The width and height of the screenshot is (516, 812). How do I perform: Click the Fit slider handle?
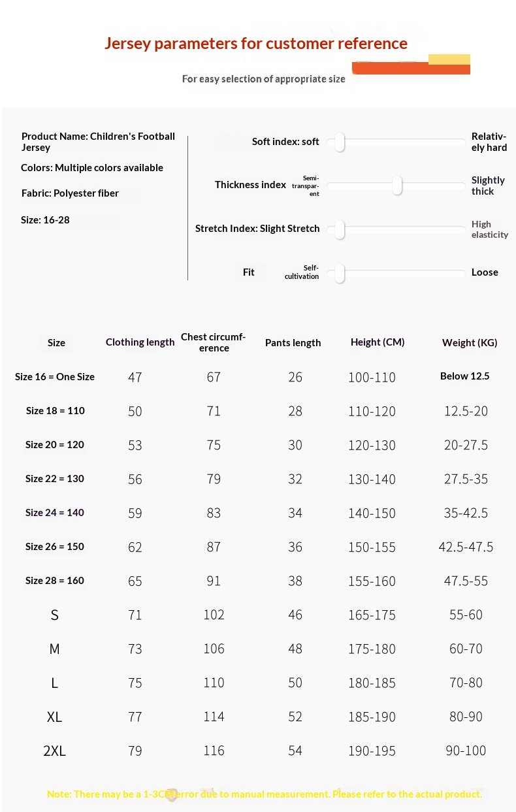[x=340, y=273]
